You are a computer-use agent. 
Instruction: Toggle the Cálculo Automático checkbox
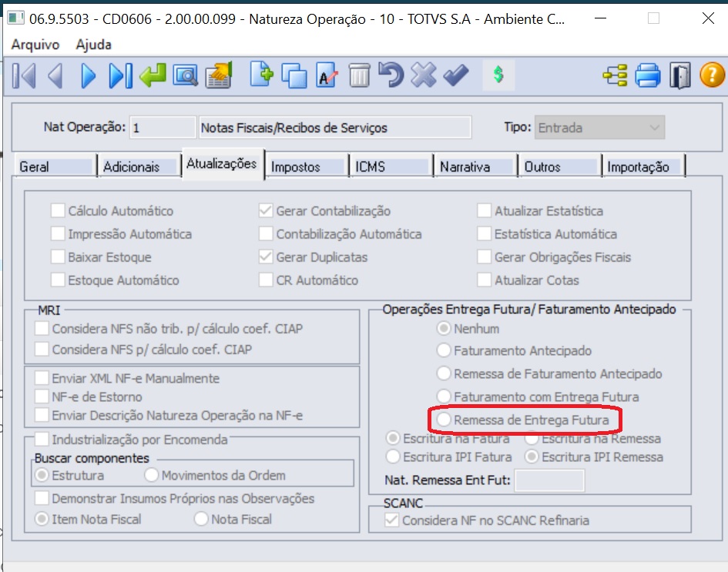point(58,211)
